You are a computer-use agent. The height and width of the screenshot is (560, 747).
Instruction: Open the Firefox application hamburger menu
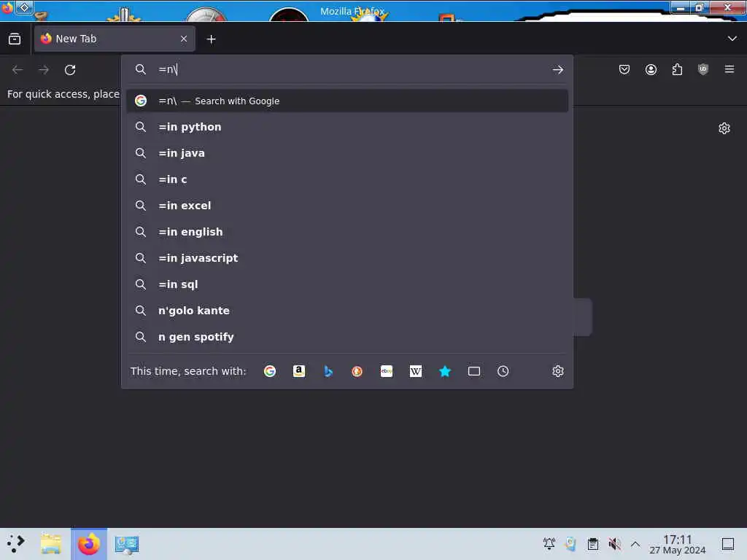[x=729, y=69]
